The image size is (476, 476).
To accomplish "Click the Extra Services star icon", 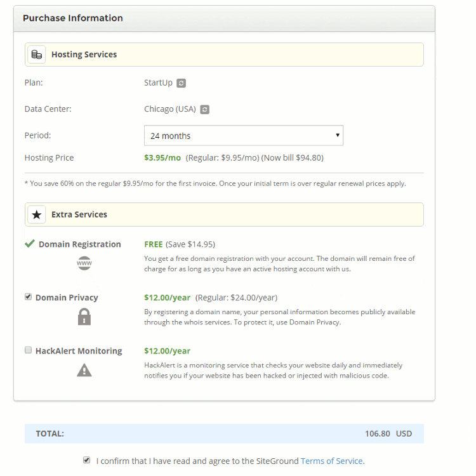I will click(37, 215).
